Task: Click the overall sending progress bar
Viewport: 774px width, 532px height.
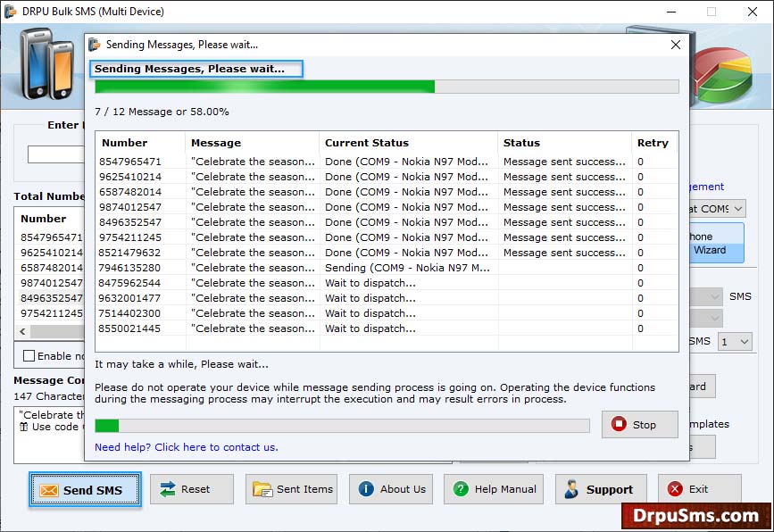Action: tap(387, 87)
